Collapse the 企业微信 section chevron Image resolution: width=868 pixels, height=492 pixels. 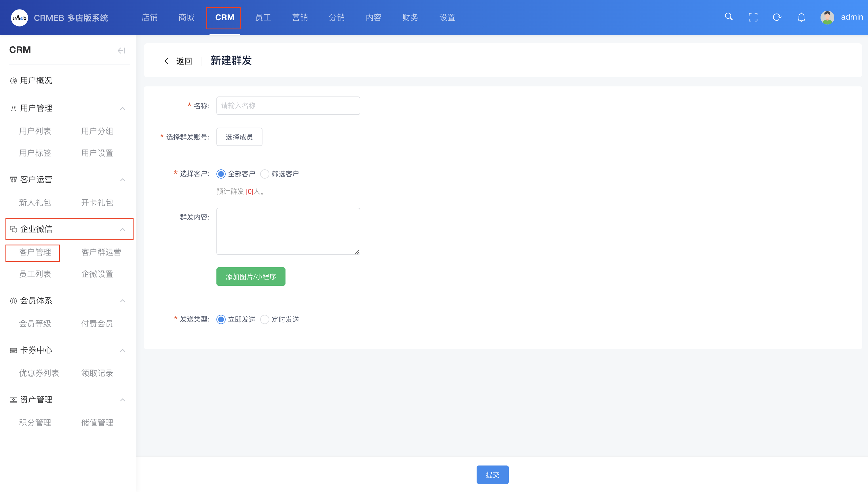(123, 230)
